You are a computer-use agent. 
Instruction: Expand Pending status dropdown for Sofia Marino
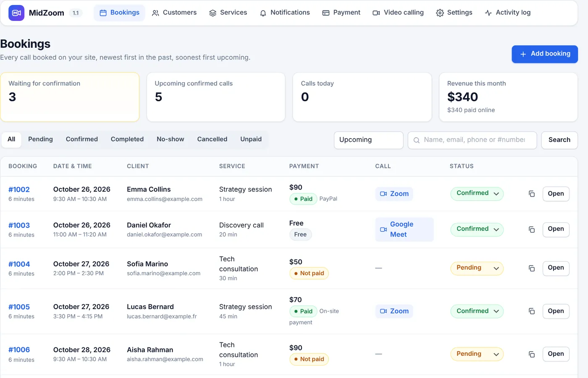pyautogui.click(x=477, y=268)
